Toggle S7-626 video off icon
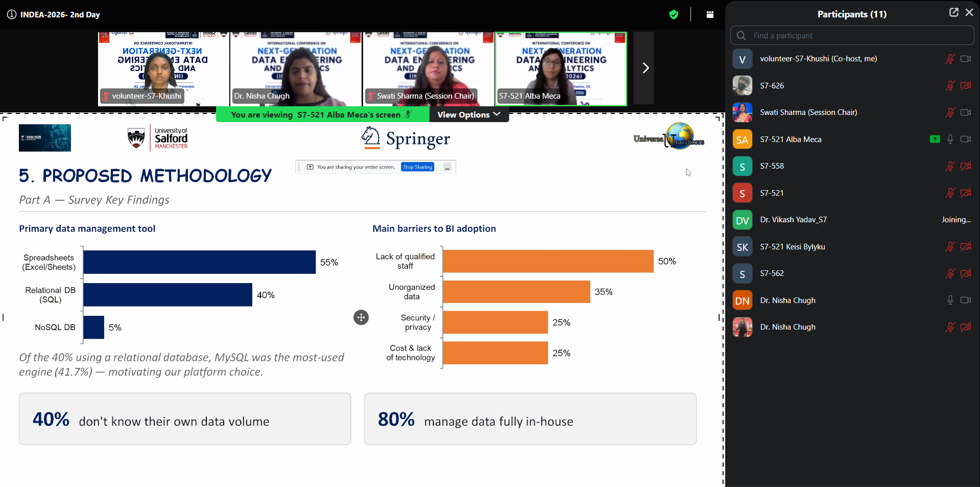The width and height of the screenshot is (980, 487). [966, 85]
